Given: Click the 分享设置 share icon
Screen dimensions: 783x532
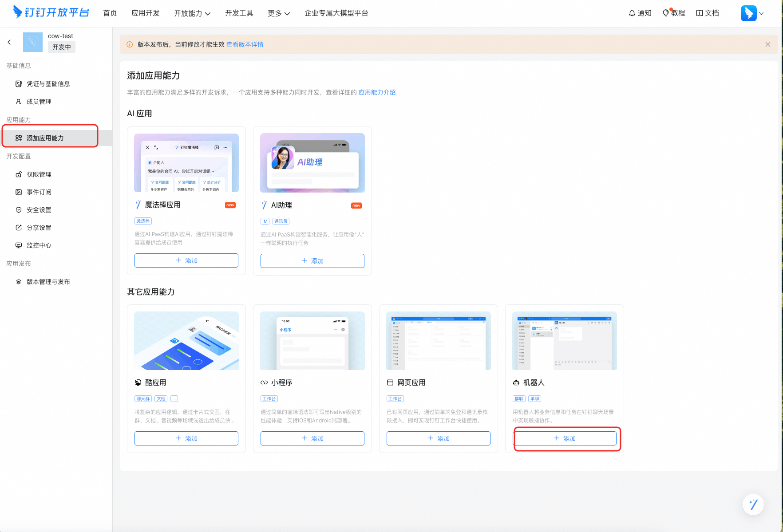Looking at the screenshot, I should pos(19,228).
